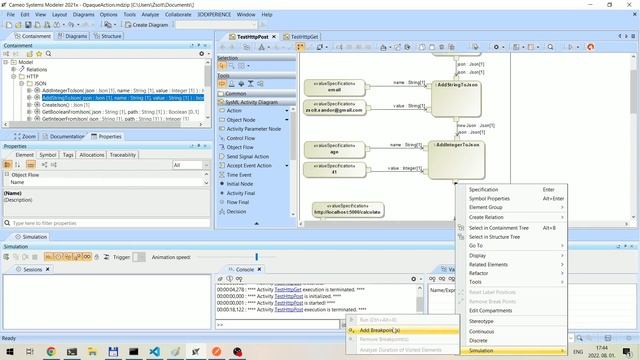640x360 pixels.
Task: Open the search icon in Containment toolbar
Action: 49,53
